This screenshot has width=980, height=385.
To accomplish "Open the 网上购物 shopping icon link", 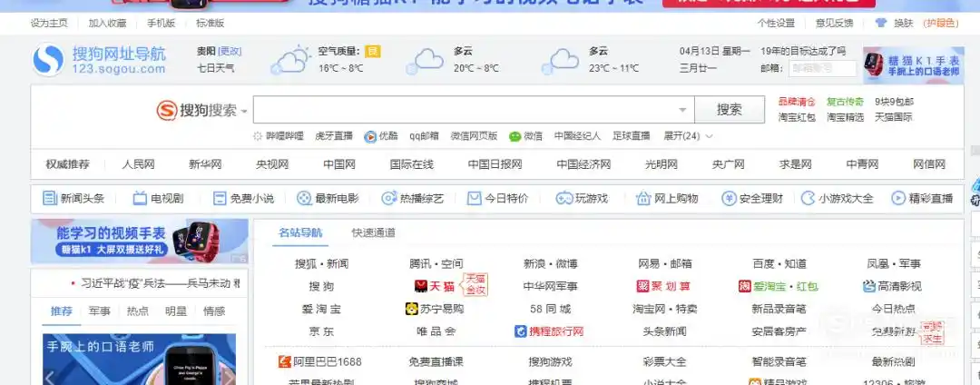I will pos(643,199).
